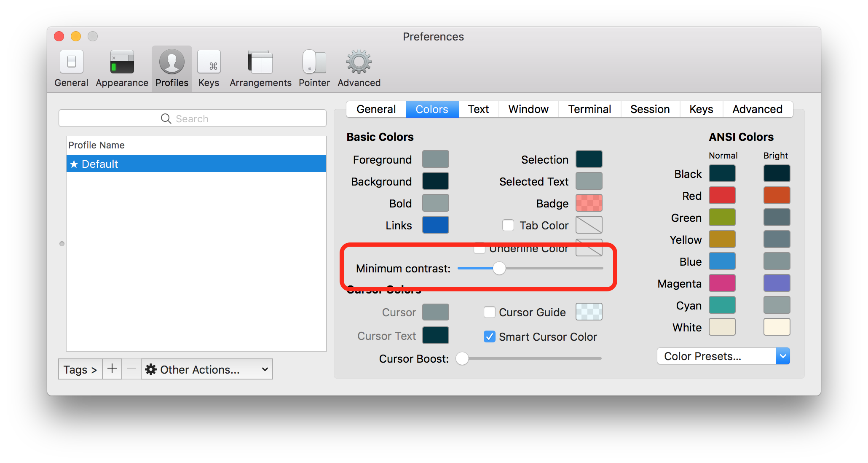Disable Smart Cursor Color
The height and width of the screenshot is (463, 868).
489,336
